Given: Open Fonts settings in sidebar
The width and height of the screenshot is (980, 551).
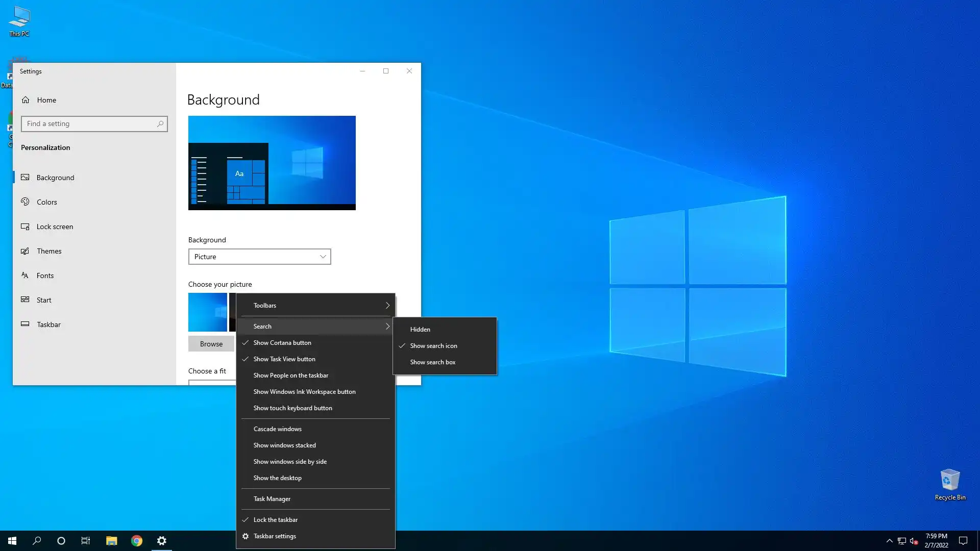Looking at the screenshot, I should (x=45, y=275).
